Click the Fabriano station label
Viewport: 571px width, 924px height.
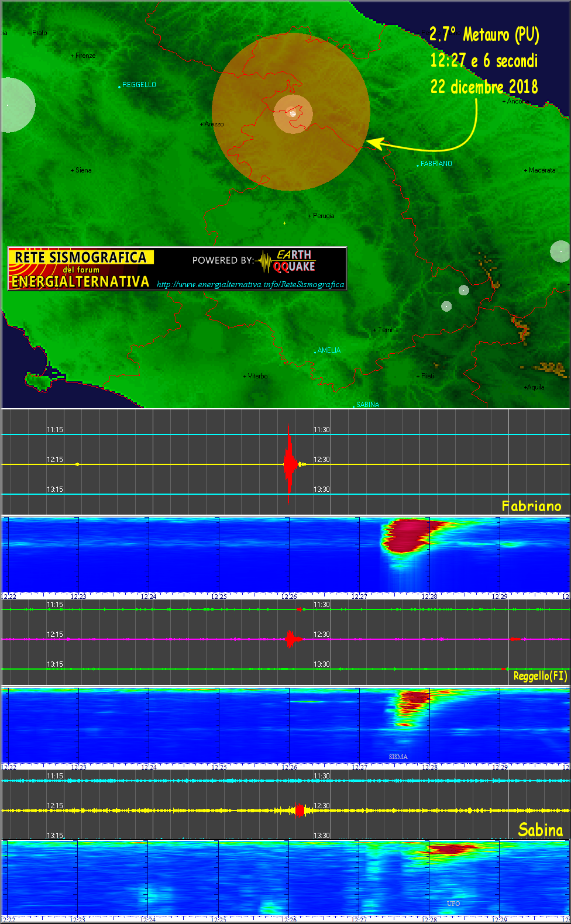coord(531,506)
